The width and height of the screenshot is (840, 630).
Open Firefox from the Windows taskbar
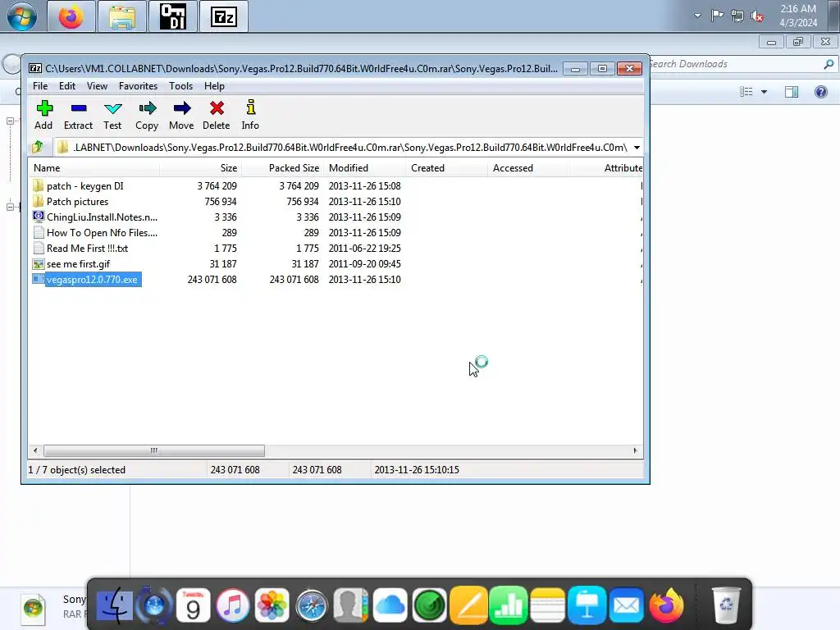(x=71, y=16)
